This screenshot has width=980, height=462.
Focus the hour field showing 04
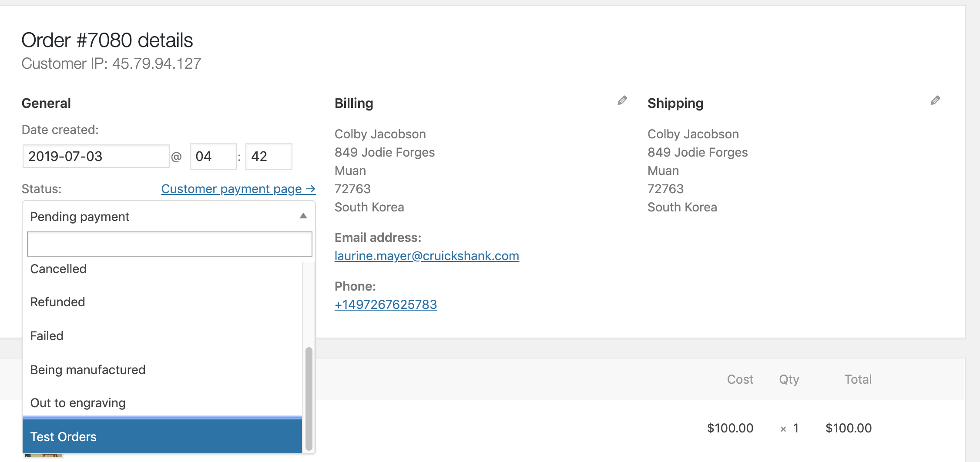tap(213, 156)
